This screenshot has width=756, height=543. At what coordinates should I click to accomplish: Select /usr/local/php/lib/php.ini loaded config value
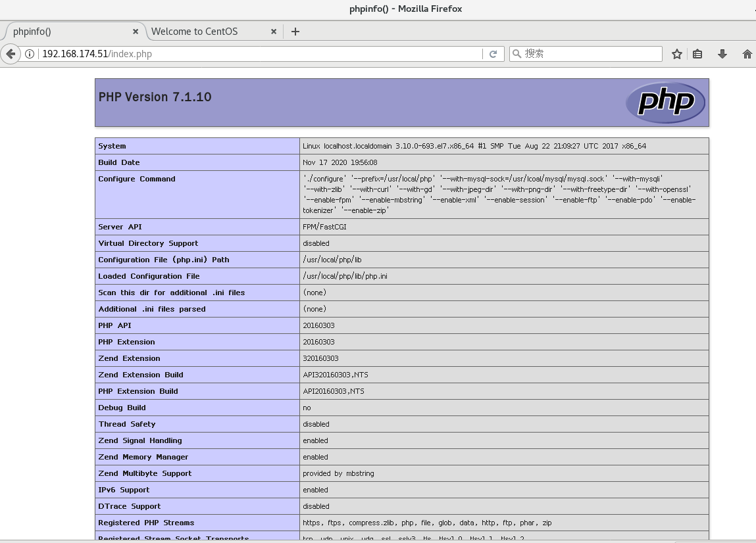coord(345,276)
